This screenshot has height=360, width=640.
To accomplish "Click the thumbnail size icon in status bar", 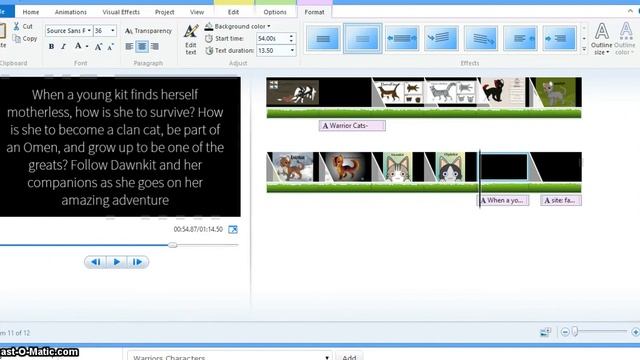I will pyautogui.click(x=545, y=332).
